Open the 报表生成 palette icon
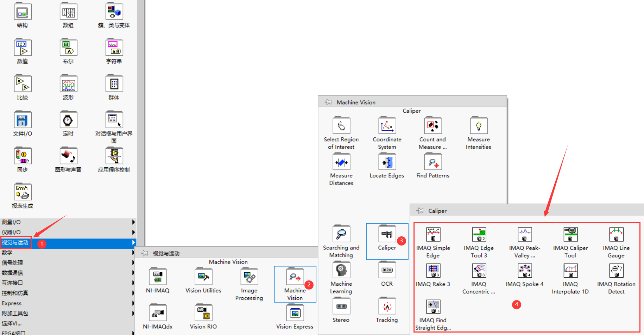The height and width of the screenshot is (335, 644). (23, 192)
